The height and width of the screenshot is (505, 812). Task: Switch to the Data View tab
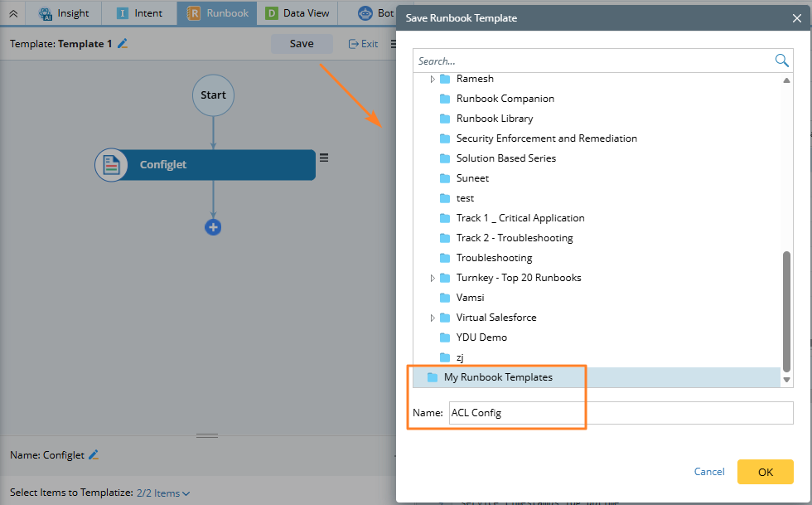point(297,13)
